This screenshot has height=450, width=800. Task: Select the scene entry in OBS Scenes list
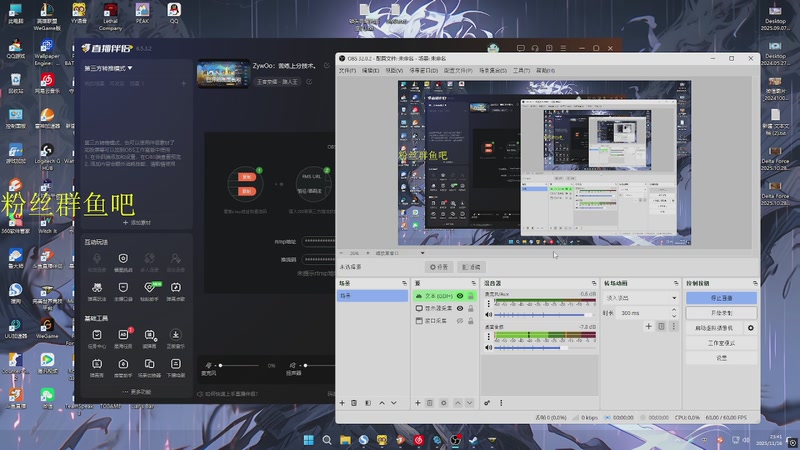372,296
